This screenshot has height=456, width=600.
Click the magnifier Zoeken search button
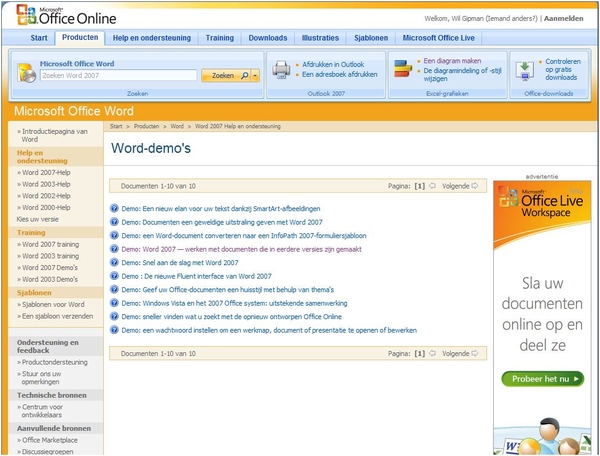[226, 76]
